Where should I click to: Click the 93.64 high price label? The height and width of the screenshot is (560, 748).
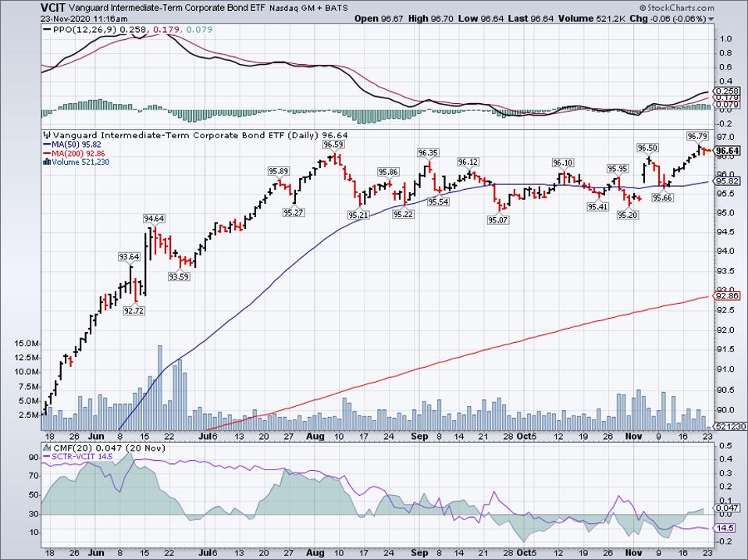[129, 257]
